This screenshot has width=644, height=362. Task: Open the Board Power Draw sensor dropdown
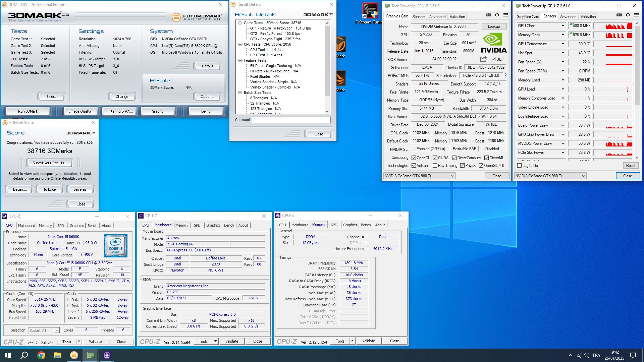click(563, 125)
